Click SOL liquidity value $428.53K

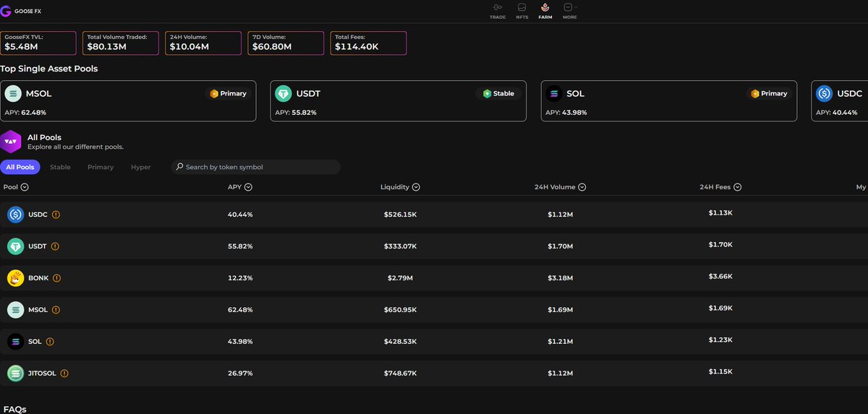(x=400, y=342)
